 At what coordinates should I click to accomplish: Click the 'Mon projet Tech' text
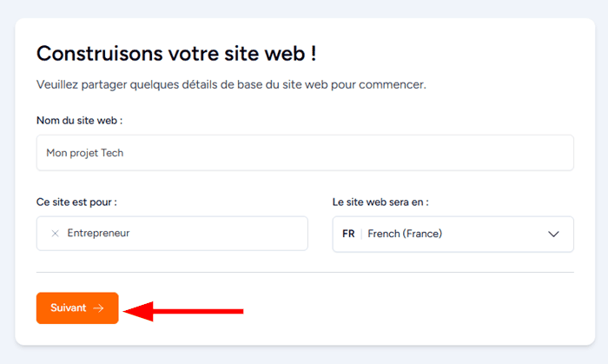[x=86, y=153]
